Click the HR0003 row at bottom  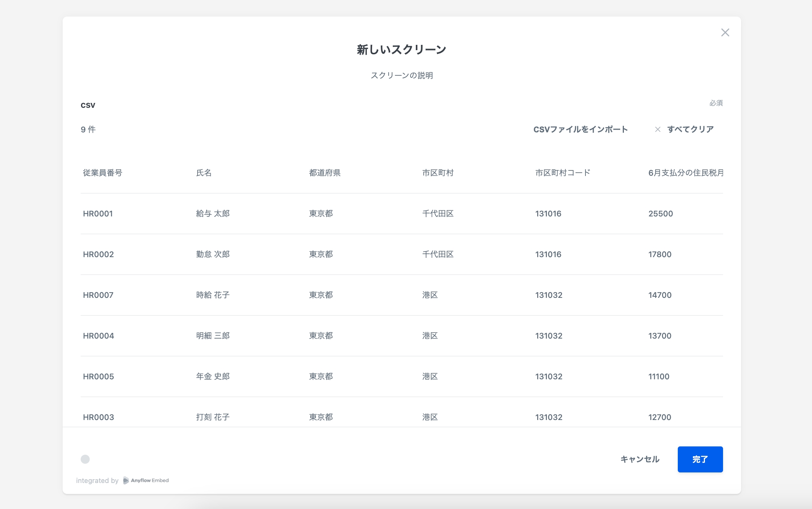[98, 417]
